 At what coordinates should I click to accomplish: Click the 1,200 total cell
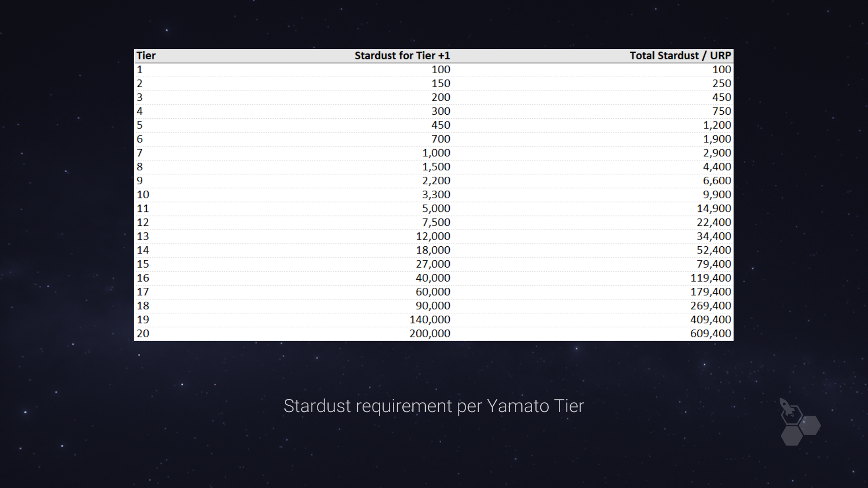[717, 125]
